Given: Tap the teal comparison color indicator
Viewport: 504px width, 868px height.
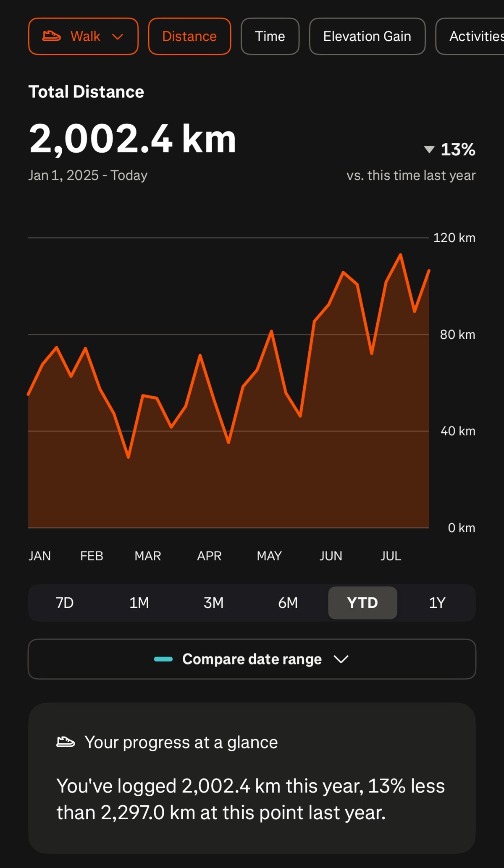Looking at the screenshot, I should pyautogui.click(x=163, y=659).
